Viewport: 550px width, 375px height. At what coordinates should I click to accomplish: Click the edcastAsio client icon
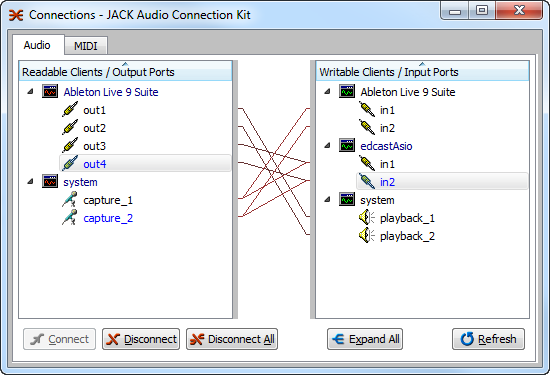coord(347,146)
